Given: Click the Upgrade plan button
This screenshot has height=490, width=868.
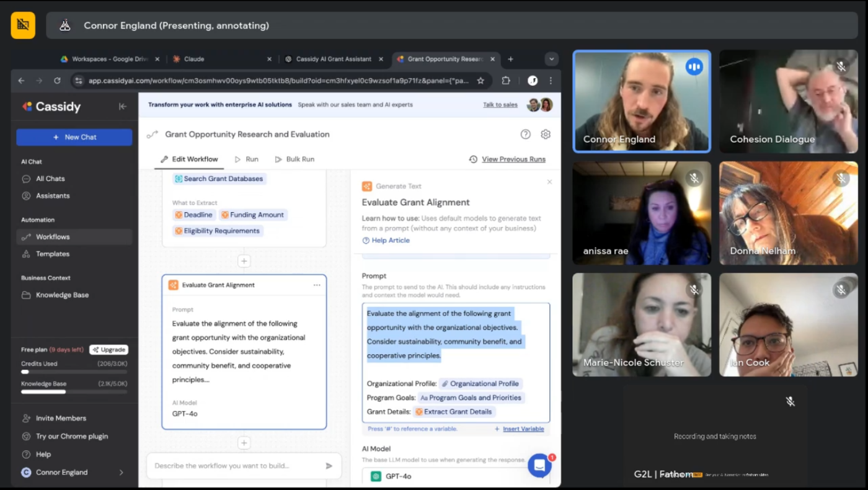Looking at the screenshot, I should [x=108, y=350].
